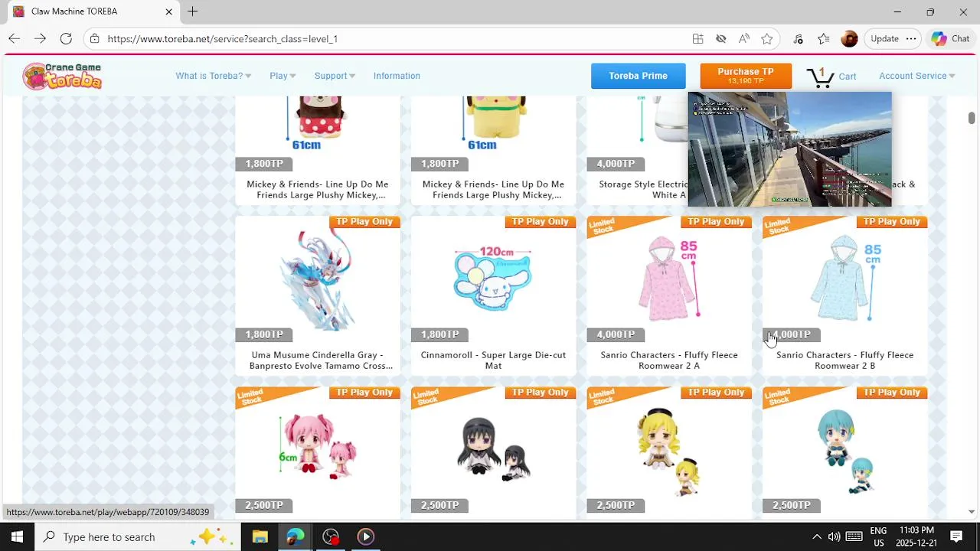980x551 pixels.
Task: Open Uma Musume Cinderella Gray figure thumbnail
Action: pos(318,279)
